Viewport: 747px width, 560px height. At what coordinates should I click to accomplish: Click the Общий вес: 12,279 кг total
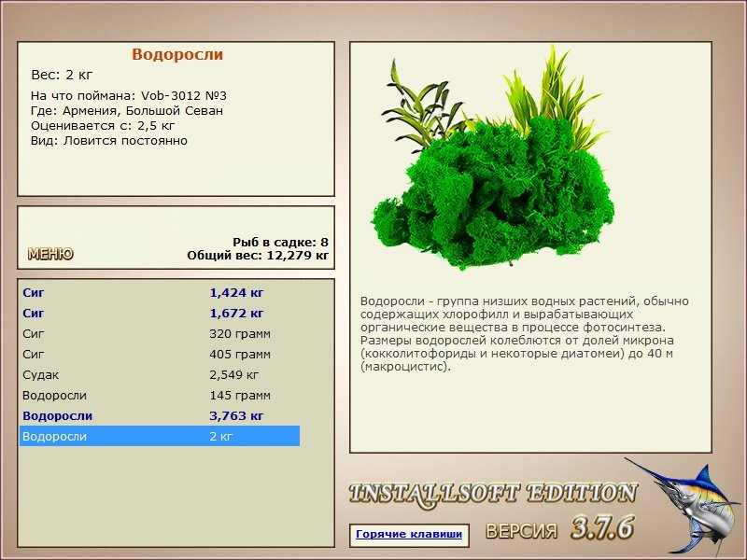pyautogui.click(x=258, y=255)
